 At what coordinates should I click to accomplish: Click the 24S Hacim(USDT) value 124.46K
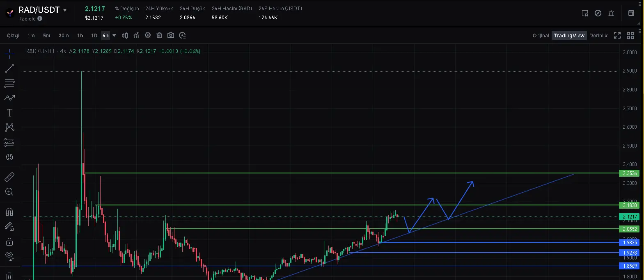[x=268, y=18]
